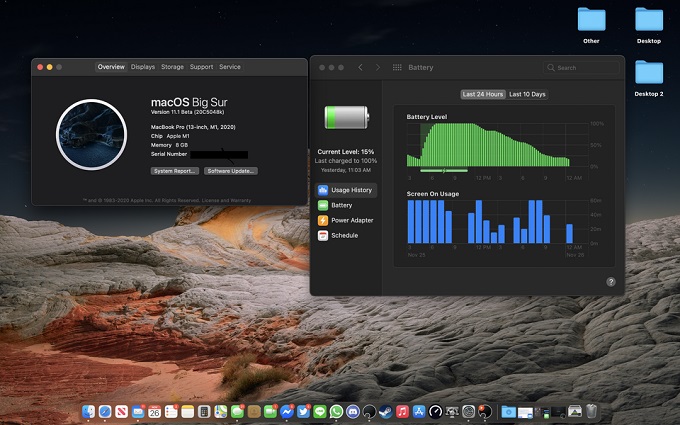Open Messages in the dock
The width and height of the screenshot is (680, 425).
tap(237, 411)
